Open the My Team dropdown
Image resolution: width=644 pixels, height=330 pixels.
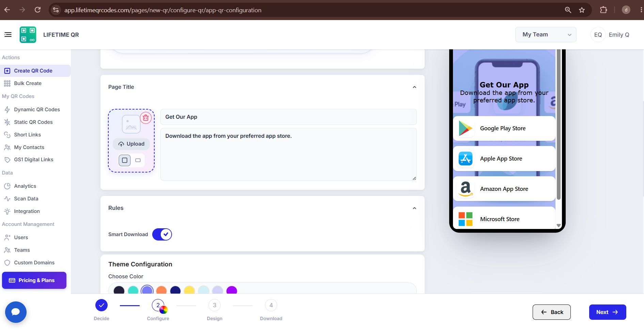pos(546,35)
